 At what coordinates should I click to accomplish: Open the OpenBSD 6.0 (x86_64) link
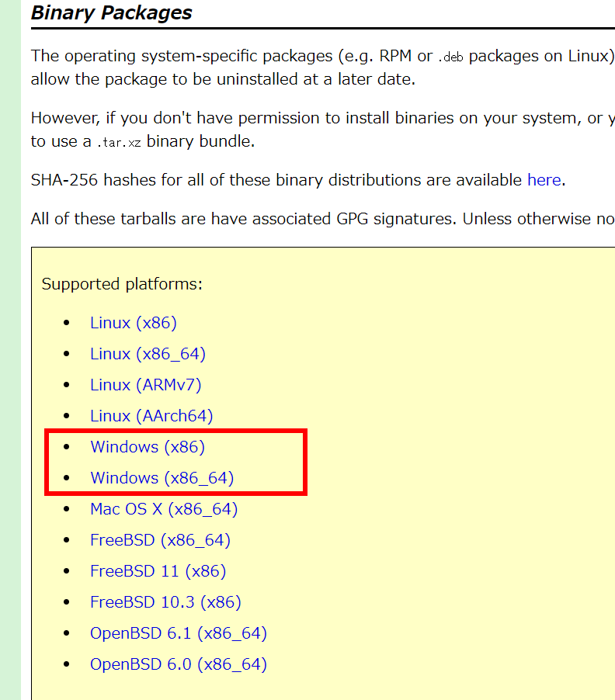click(x=179, y=664)
